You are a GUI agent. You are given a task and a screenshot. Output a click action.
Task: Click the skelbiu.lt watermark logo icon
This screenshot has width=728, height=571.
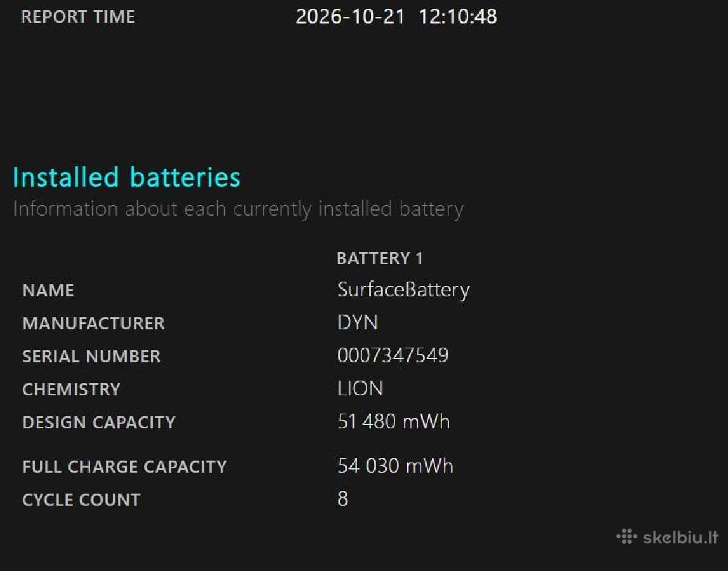point(627,536)
